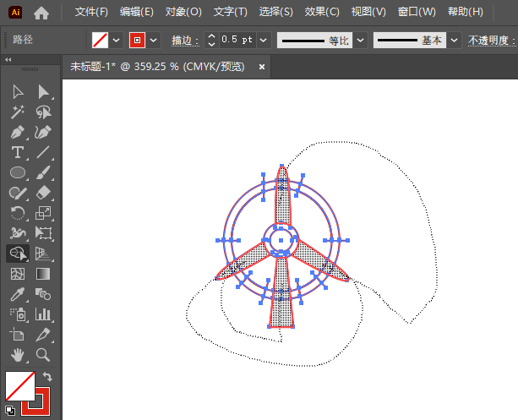Select the Perspective Grid tool

(x=43, y=254)
